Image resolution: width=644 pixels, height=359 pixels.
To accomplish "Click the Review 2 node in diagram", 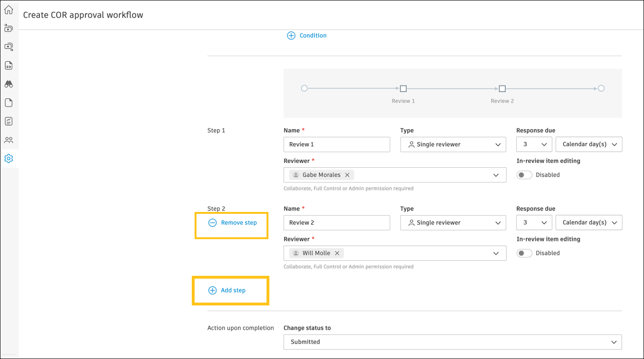I will click(502, 88).
